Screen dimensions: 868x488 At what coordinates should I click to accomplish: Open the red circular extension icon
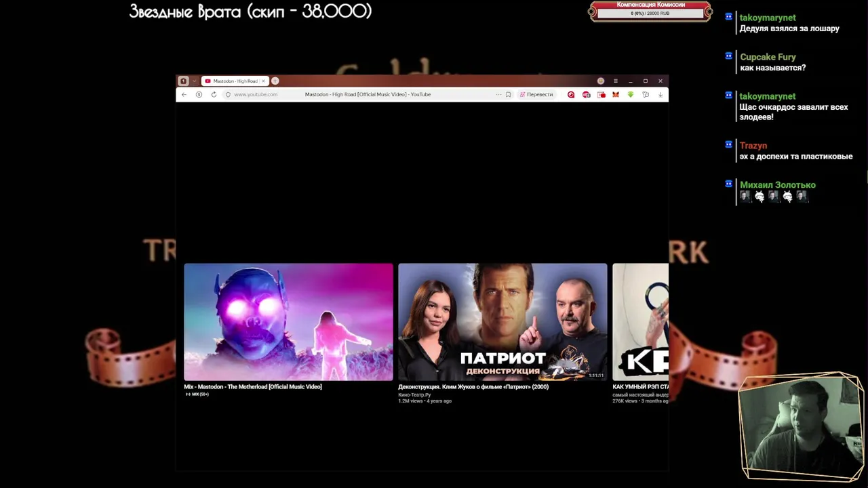point(571,94)
